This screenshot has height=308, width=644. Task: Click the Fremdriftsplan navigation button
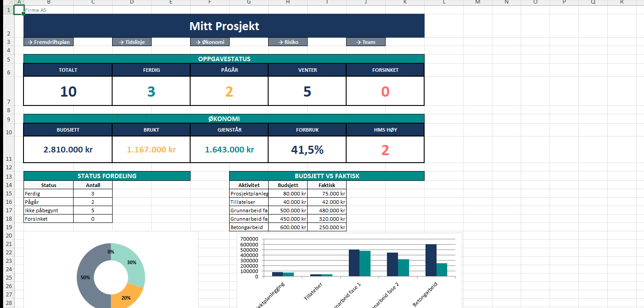click(x=49, y=42)
